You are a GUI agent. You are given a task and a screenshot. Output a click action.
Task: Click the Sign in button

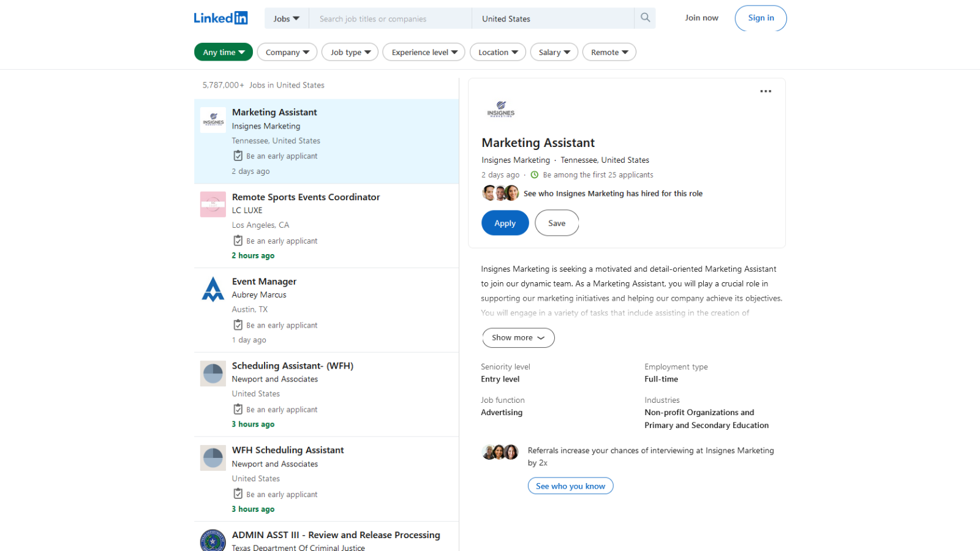pyautogui.click(x=761, y=18)
